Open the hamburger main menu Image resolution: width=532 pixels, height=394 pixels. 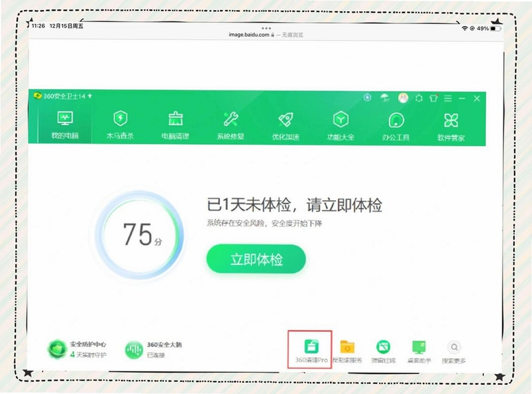point(448,98)
